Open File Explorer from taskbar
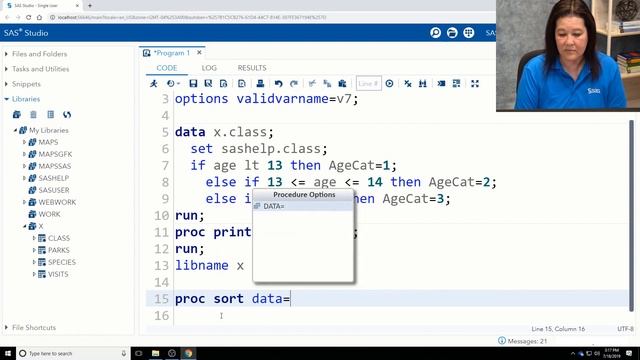The image size is (640, 360). click(x=156, y=353)
